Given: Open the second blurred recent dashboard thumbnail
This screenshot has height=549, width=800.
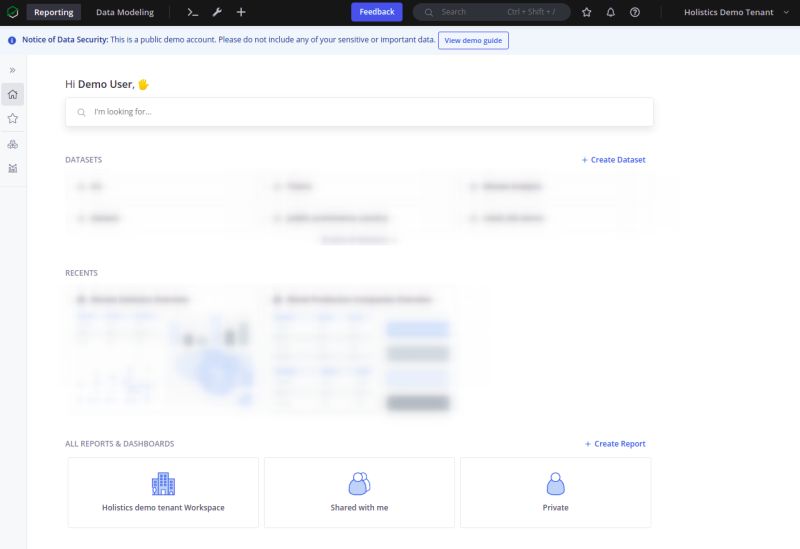Looking at the screenshot, I should pos(359,350).
